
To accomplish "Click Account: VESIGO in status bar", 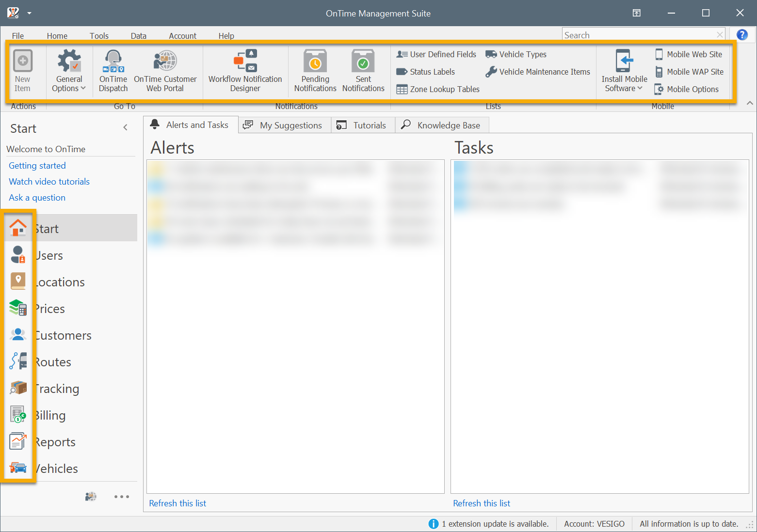I will 594,524.
